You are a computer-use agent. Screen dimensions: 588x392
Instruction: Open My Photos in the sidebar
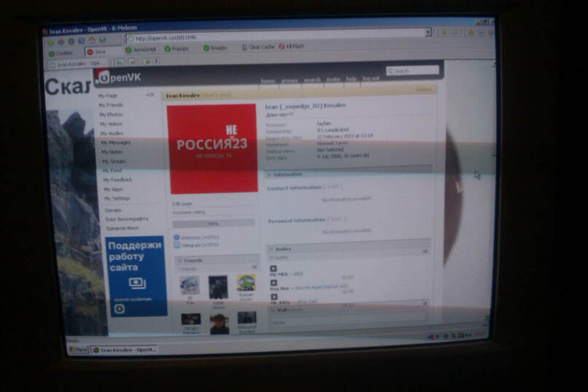tap(111, 114)
